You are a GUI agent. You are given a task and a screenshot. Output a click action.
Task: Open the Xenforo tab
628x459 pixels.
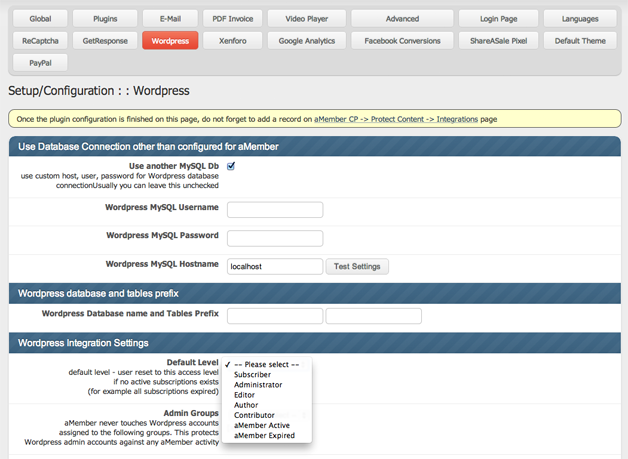click(x=233, y=41)
